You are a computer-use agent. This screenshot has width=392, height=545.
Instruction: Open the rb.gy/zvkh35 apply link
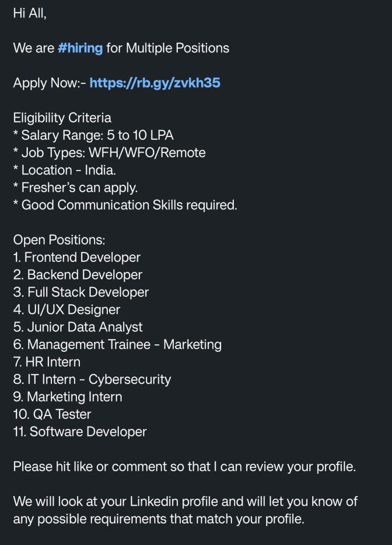[155, 83]
